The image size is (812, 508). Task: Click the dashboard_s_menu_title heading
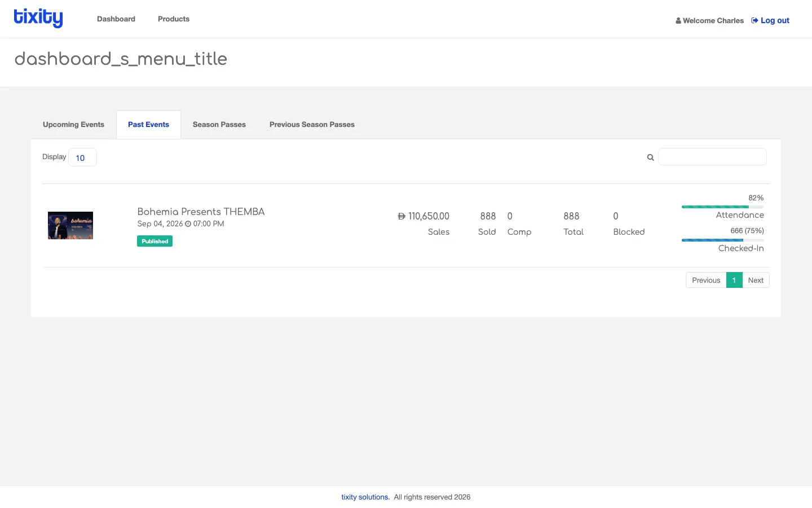click(121, 59)
